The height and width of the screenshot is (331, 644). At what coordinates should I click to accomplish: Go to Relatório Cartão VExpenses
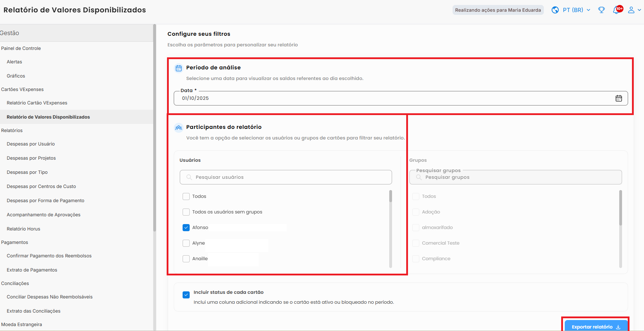point(37,103)
